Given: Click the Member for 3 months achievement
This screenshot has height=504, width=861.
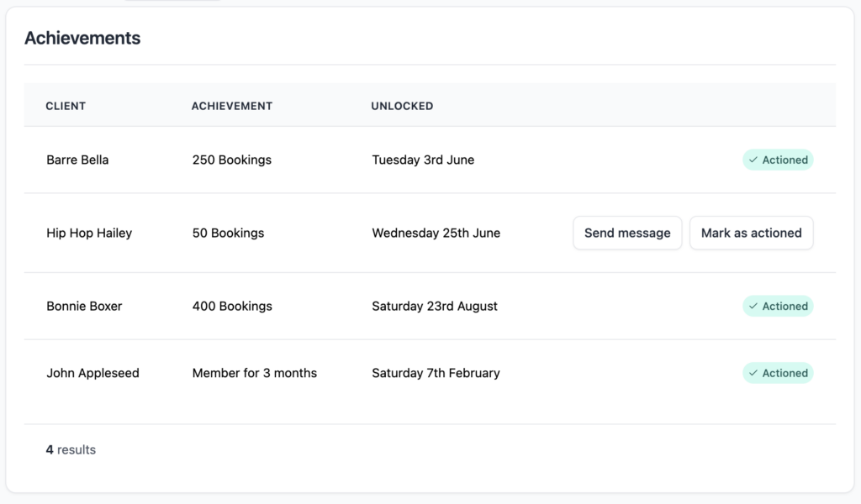Looking at the screenshot, I should click(255, 374).
